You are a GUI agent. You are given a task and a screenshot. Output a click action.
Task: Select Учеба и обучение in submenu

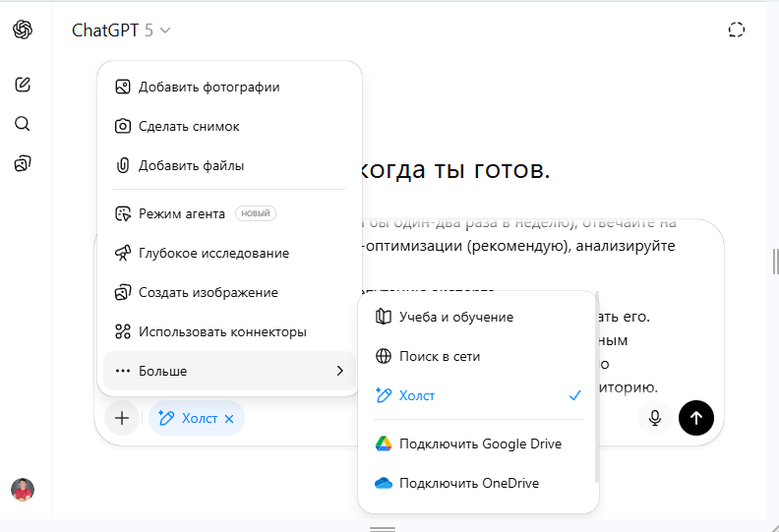478,317
